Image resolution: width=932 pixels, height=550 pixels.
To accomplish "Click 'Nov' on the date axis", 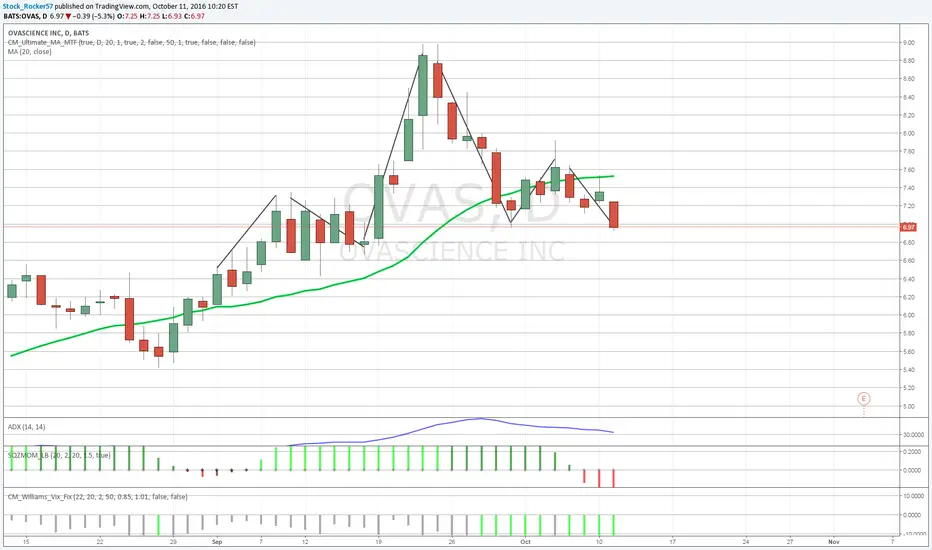I will (834, 542).
